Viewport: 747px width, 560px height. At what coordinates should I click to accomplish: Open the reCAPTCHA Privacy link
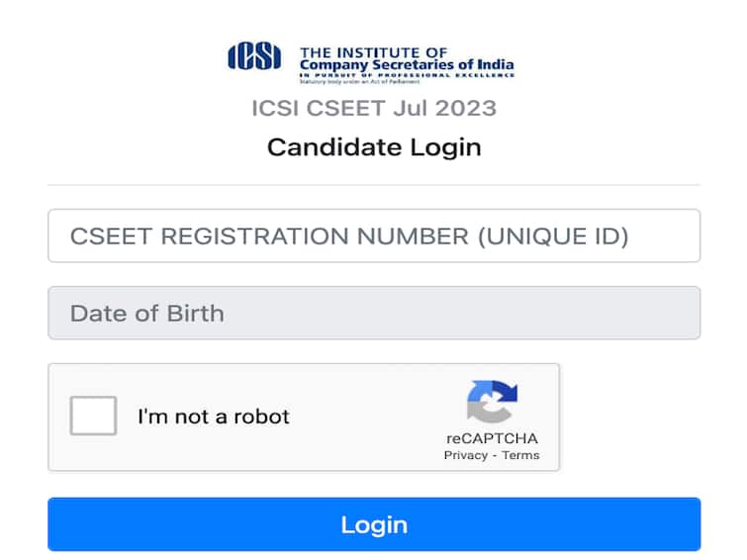[x=465, y=455]
